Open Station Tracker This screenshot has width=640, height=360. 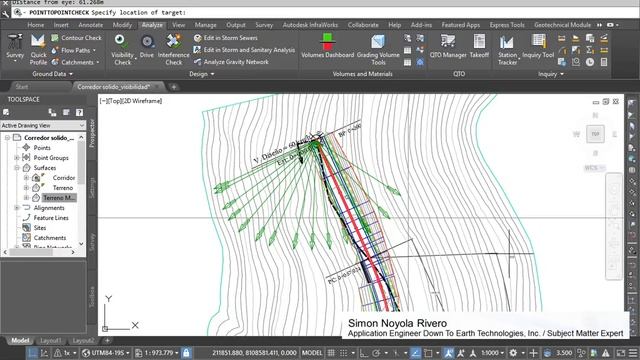point(507,49)
